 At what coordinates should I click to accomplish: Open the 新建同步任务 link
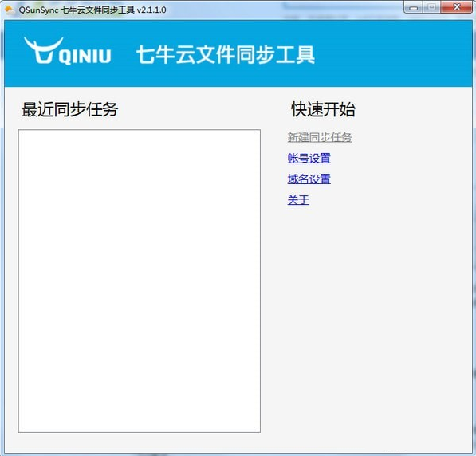coord(320,137)
